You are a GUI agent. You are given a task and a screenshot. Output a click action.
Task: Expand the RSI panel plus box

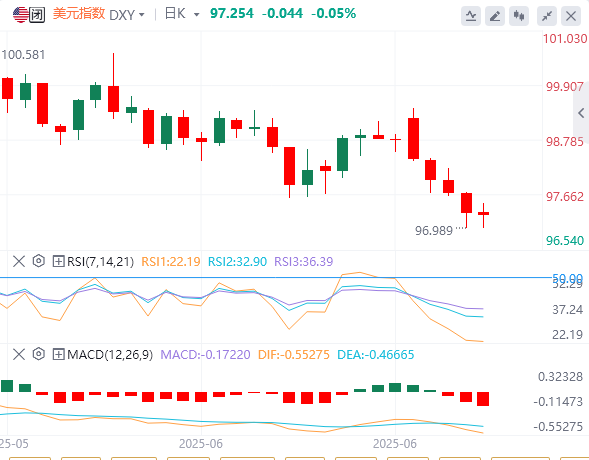[x=58, y=261]
